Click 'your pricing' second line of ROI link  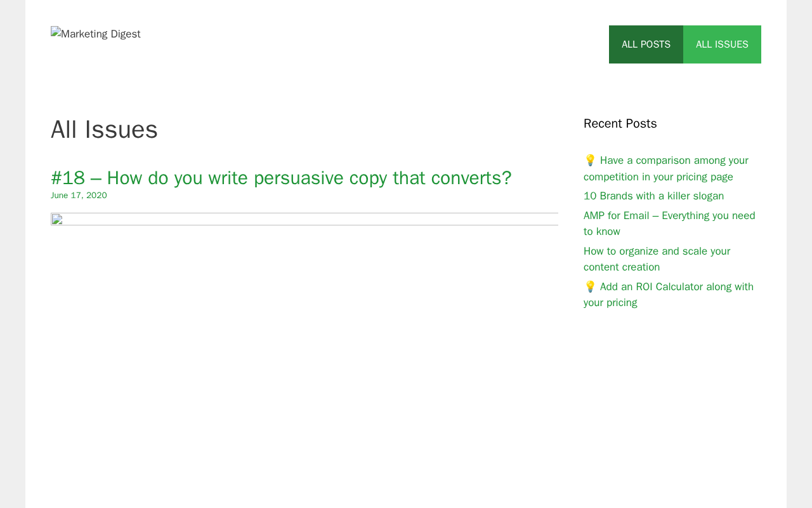point(610,303)
